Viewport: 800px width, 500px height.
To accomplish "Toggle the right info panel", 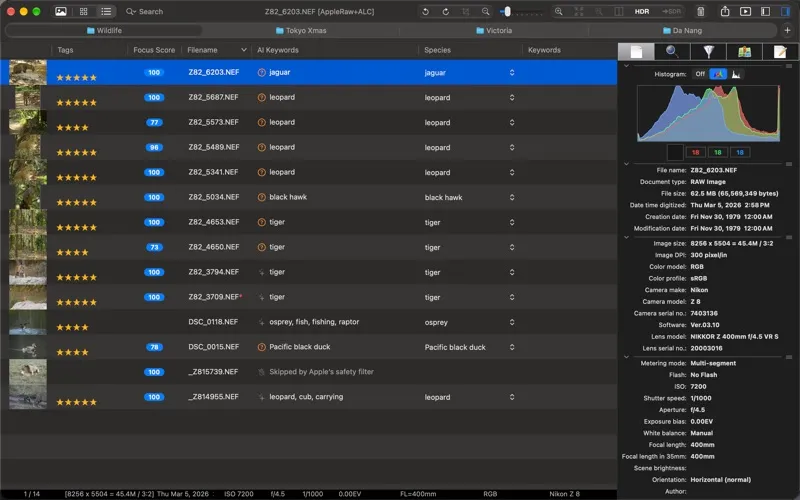I will [785, 11].
